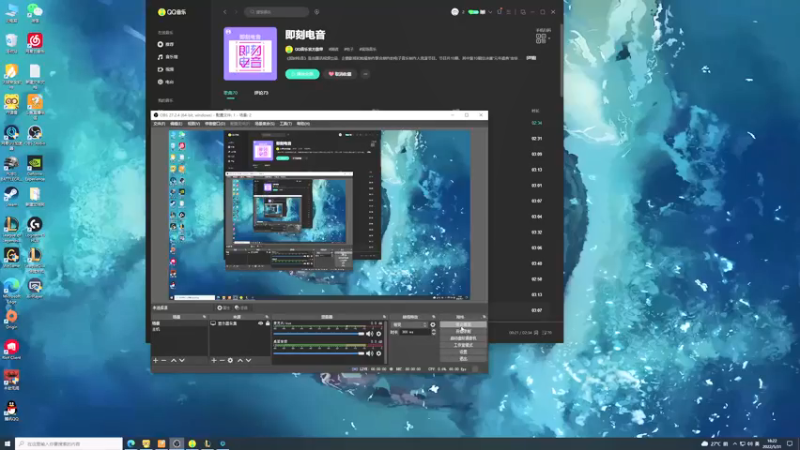Move the scene up in OBS
Screen dimensions: 800x450
tap(173, 360)
